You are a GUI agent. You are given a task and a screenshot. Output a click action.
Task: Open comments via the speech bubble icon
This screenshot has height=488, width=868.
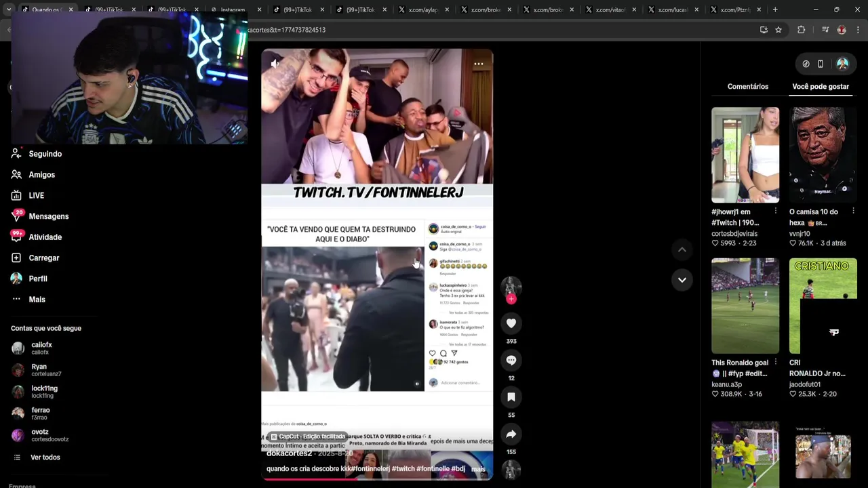click(511, 360)
